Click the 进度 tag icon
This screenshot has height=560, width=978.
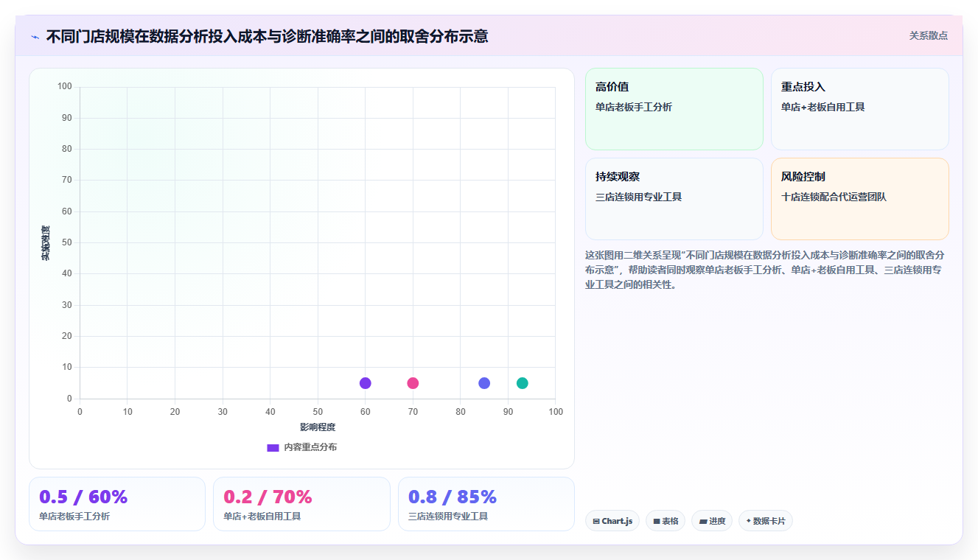(x=703, y=522)
